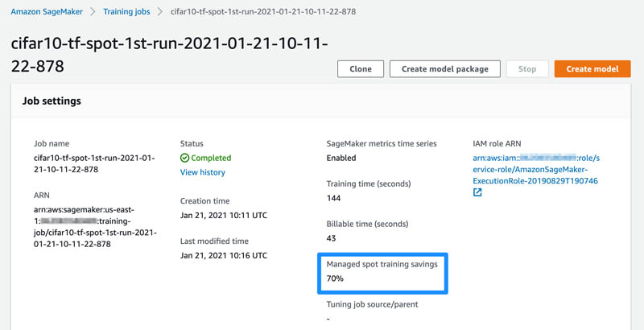Click the Managed spot training savings label
Viewport: 644px width, 330px height.
click(x=382, y=265)
